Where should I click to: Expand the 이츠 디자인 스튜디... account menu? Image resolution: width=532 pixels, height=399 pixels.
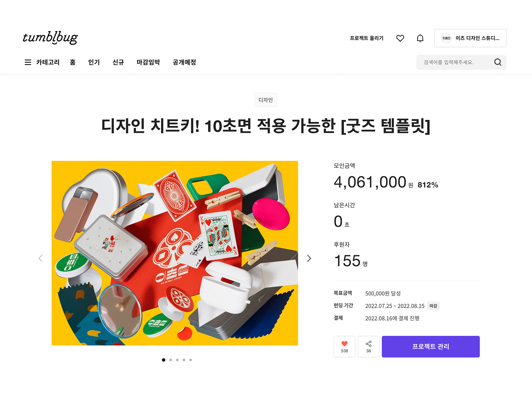pos(470,38)
